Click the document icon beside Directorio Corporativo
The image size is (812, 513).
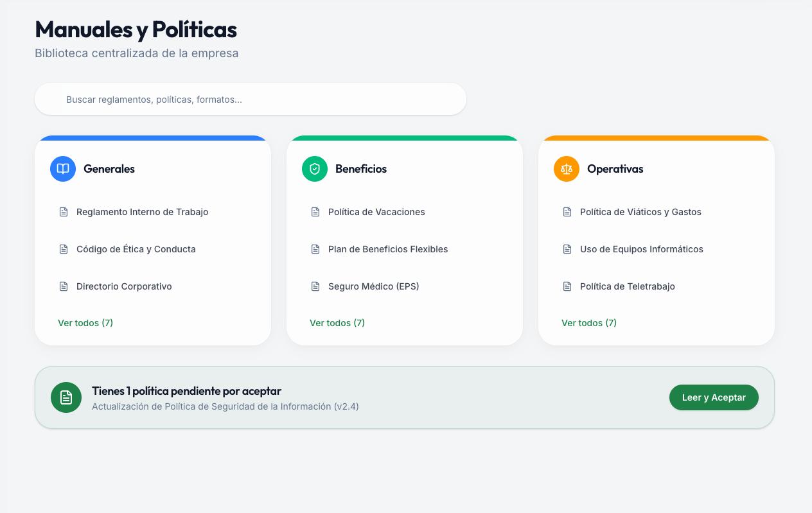(64, 286)
